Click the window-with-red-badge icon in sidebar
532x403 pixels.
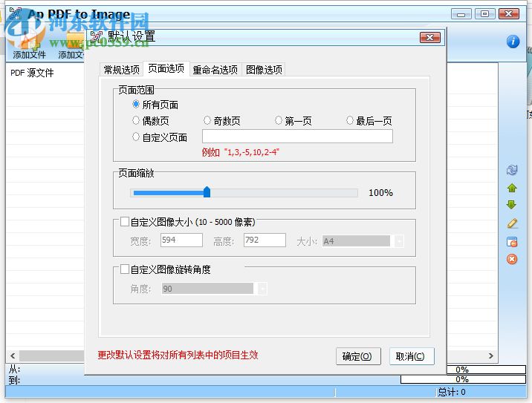(x=512, y=242)
